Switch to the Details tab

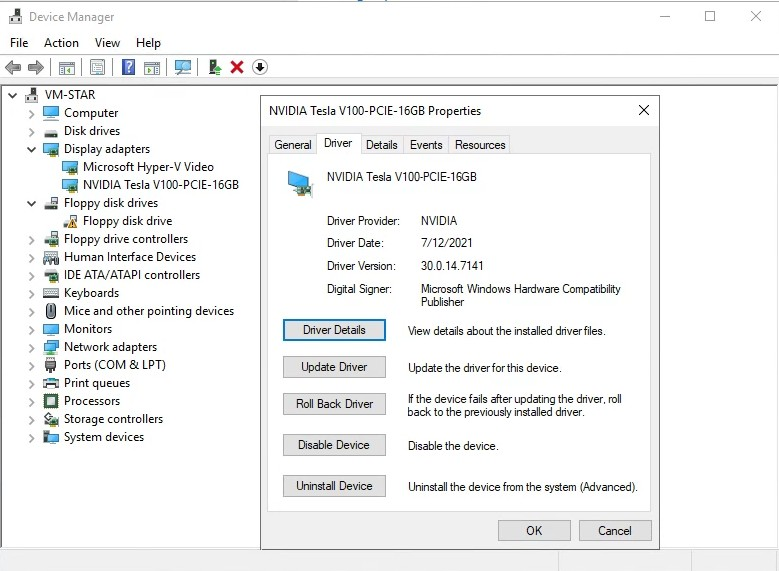click(382, 145)
